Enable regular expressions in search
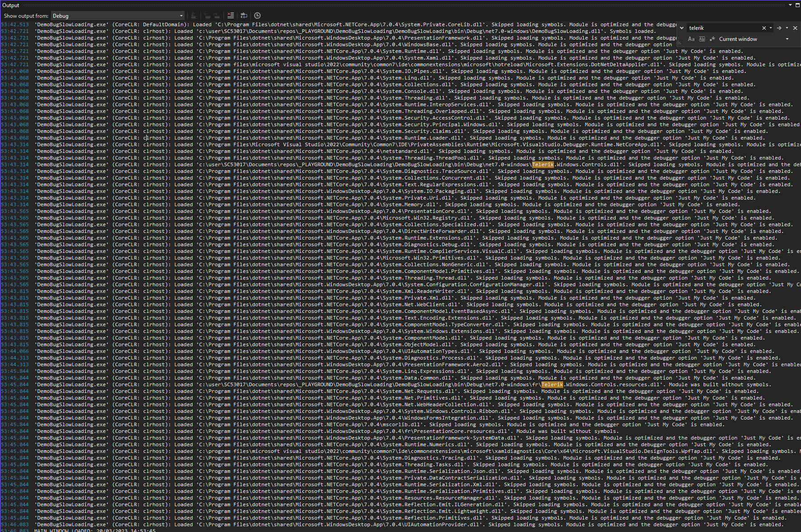 (x=712, y=39)
